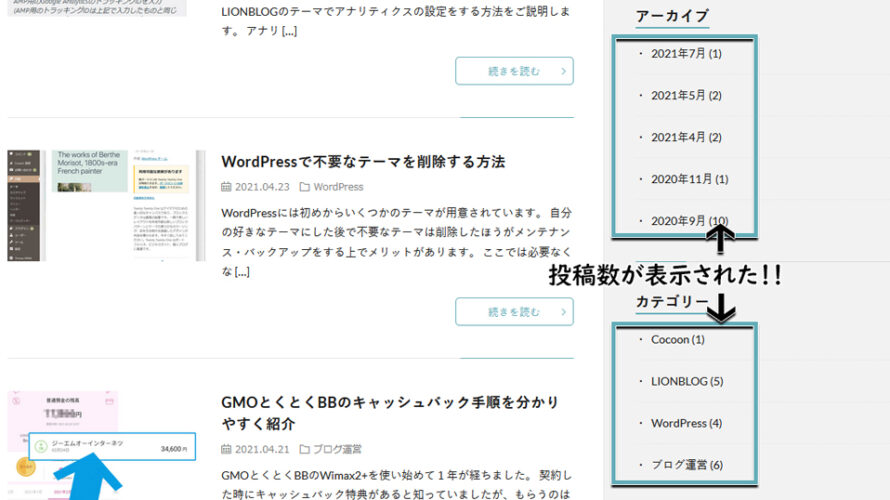The height and width of the screenshot is (500, 890).
Task: Click the GMO cashback post thumbnail
Action: coord(102,445)
